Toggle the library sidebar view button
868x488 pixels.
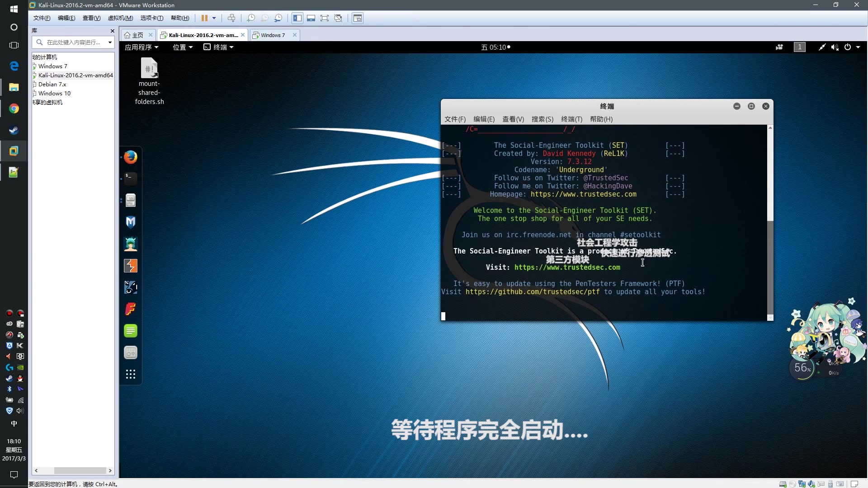pos(297,18)
